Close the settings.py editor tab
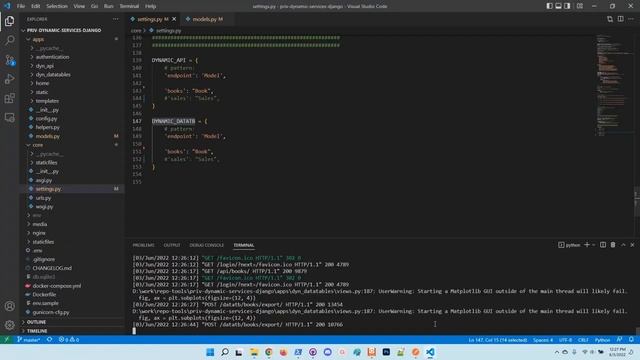The image size is (640, 360). tap(174, 19)
